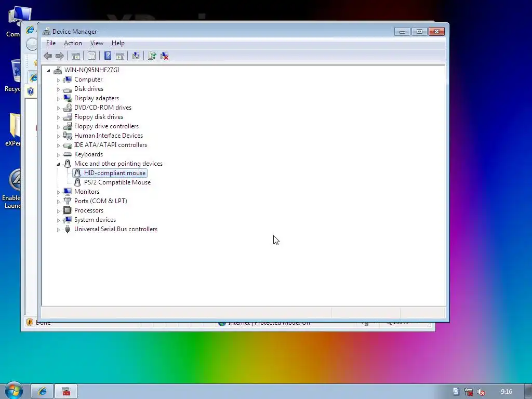Open the View menu

[97, 43]
